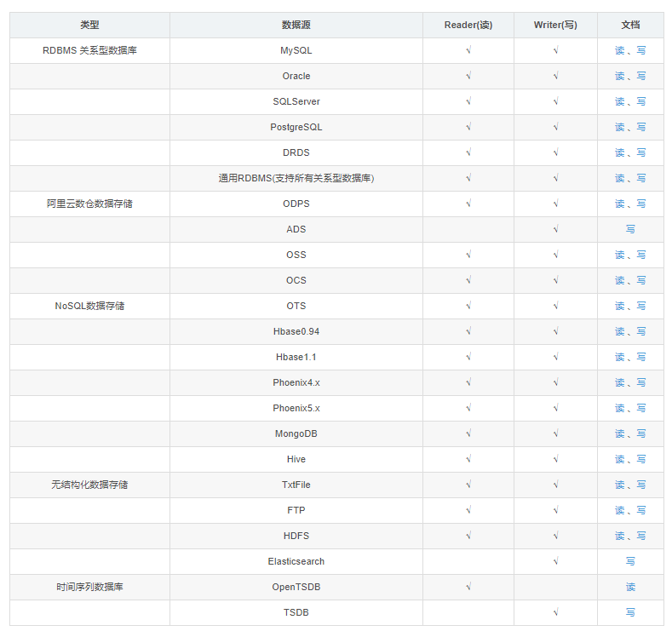Open the Hbase0.94 write doc link
672x637 pixels.
pos(641,331)
